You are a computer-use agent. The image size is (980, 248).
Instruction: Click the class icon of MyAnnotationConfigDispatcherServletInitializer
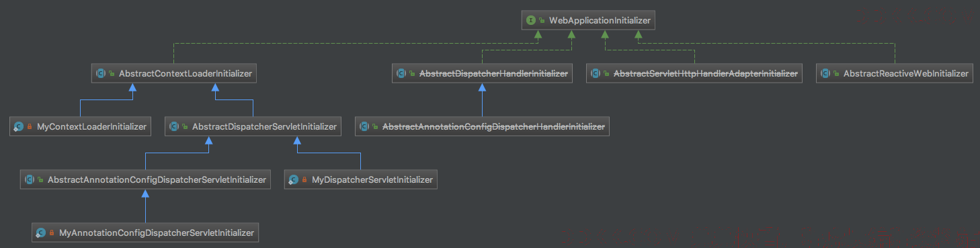point(40,233)
